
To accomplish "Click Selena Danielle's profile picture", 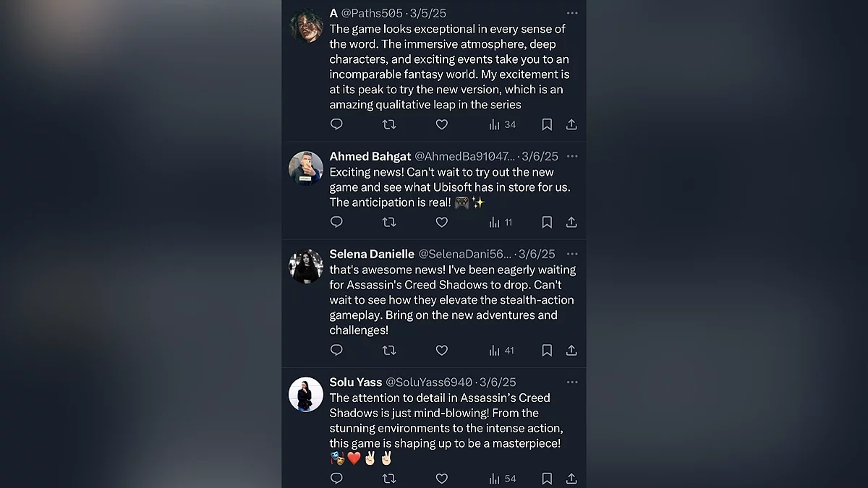I will [306, 266].
